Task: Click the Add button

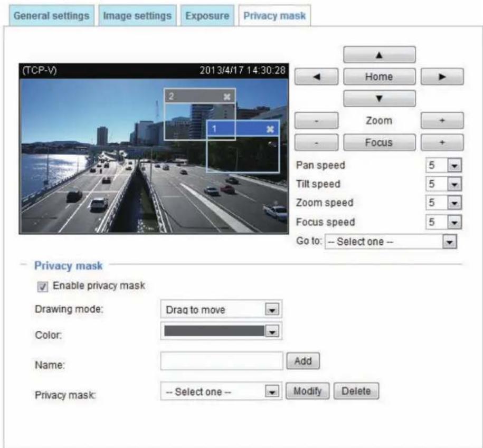Action: 303,361
